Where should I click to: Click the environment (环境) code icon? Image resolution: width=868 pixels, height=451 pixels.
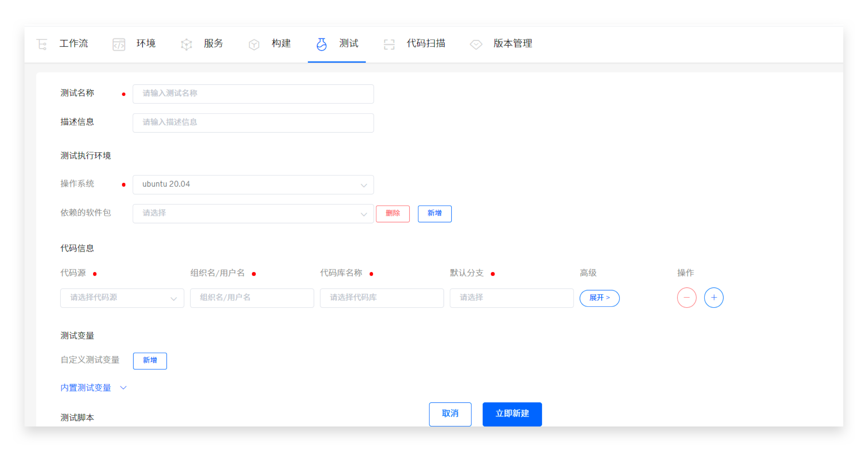(119, 44)
